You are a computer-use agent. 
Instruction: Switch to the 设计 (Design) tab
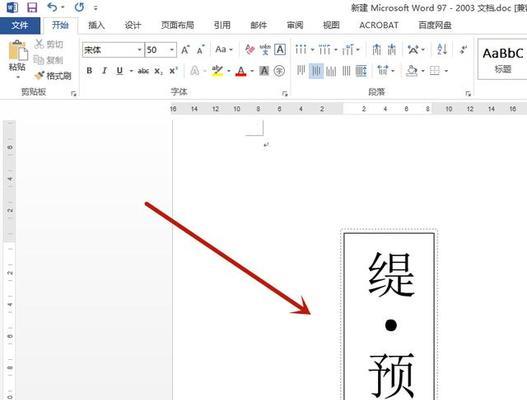133,25
